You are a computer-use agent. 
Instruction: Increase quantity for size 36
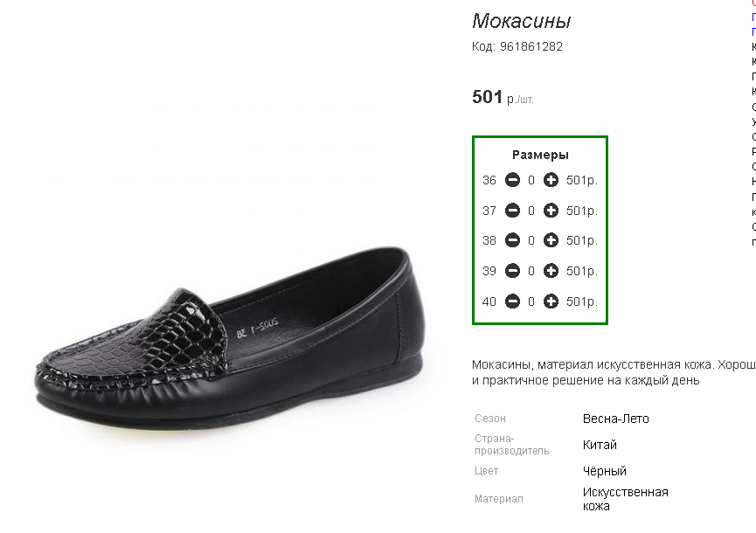[x=551, y=180]
